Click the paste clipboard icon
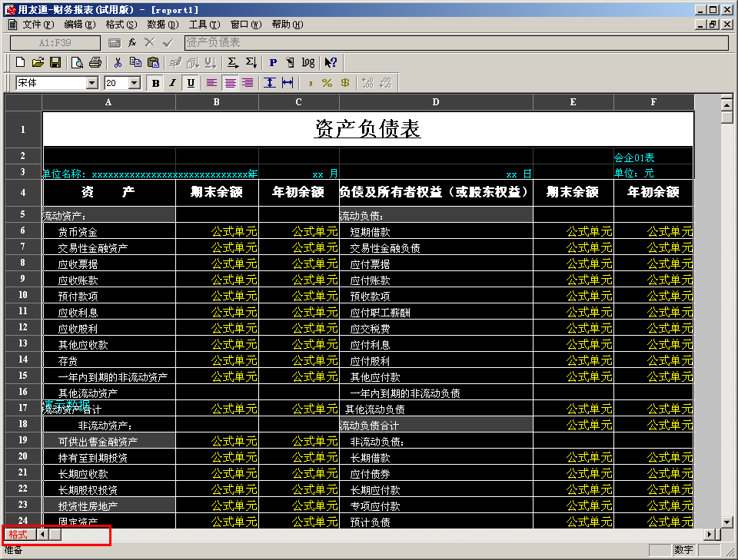Screen dimensions: 738x560 click(154, 62)
